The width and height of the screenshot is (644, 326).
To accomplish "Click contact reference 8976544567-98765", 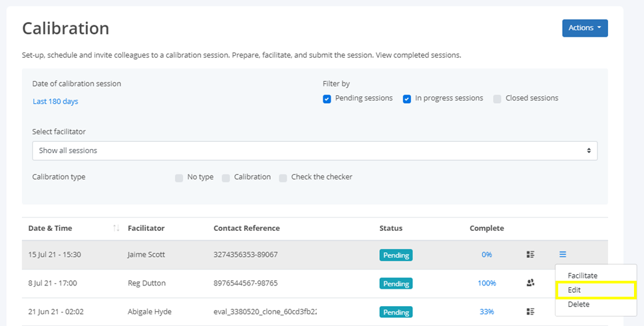I will (x=245, y=283).
